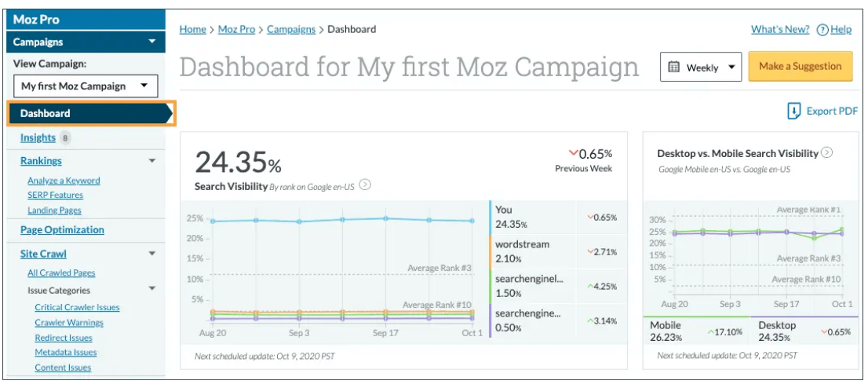This screenshot has height=388, width=868.
Task: Click the Make a Suggestion button
Action: pos(800,67)
